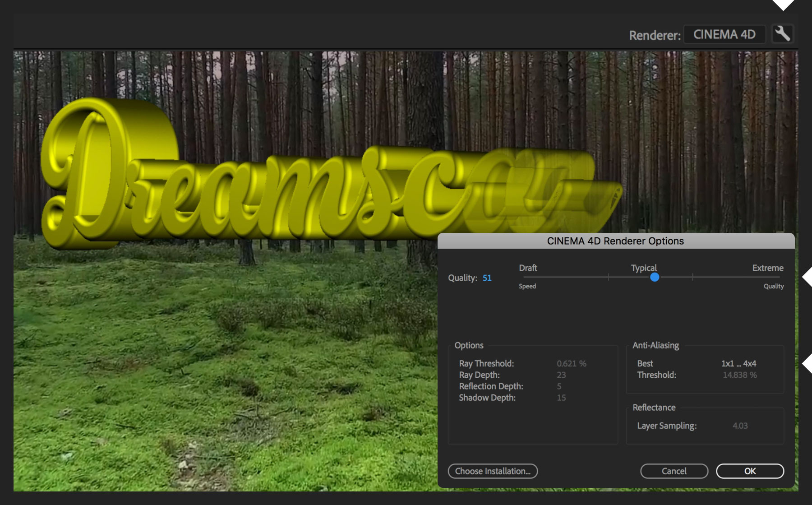Open the CINEMA 4D renderer selector
The height and width of the screenshot is (505, 812).
point(724,34)
